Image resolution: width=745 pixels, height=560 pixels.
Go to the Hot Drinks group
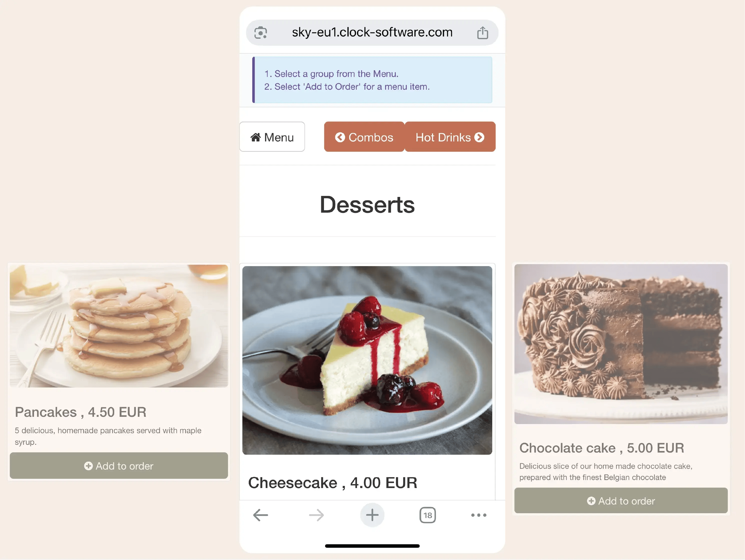(x=450, y=137)
